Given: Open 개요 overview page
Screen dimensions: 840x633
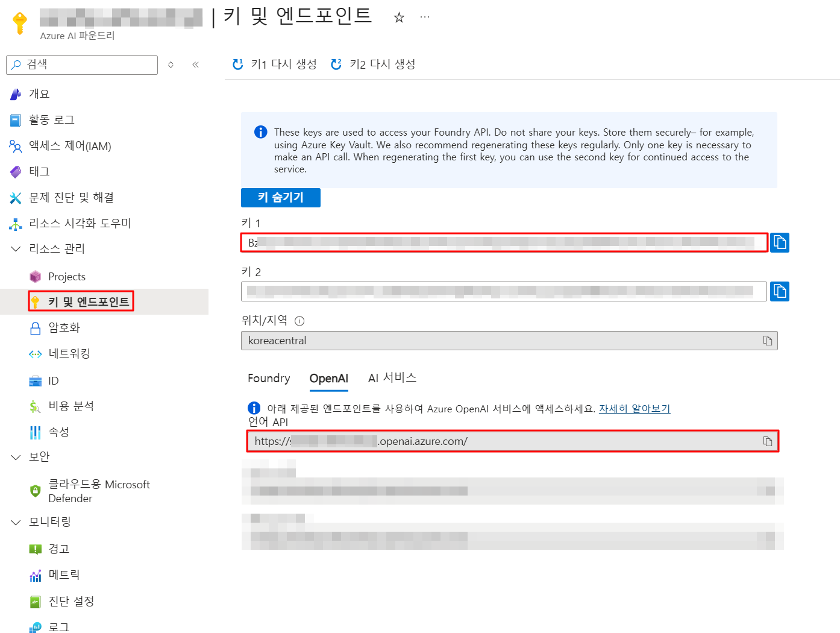Looking at the screenshot, I should (39, 93).
